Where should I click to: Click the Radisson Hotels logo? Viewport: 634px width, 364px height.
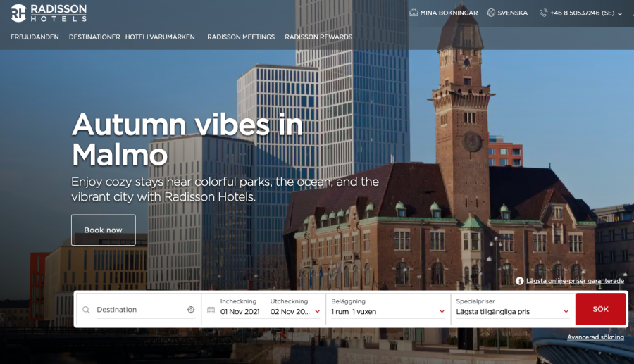(x=49, y=13)
